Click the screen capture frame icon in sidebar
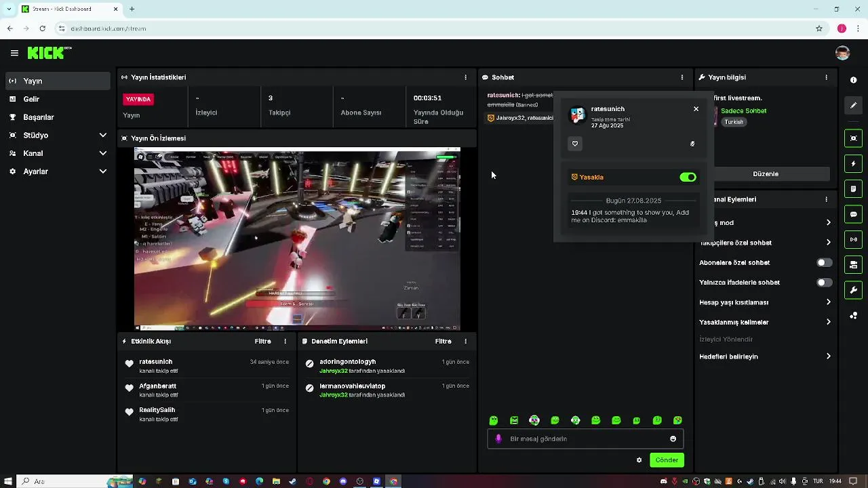This screenshot has height=488, width=868. point(853,138)
